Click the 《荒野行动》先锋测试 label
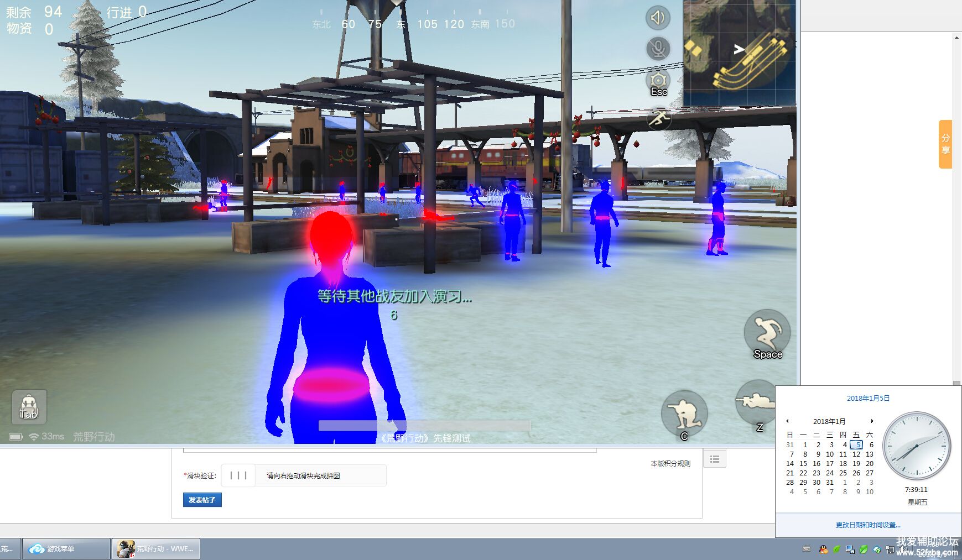Viewport: 962px width, 560px height. point(425,438)
